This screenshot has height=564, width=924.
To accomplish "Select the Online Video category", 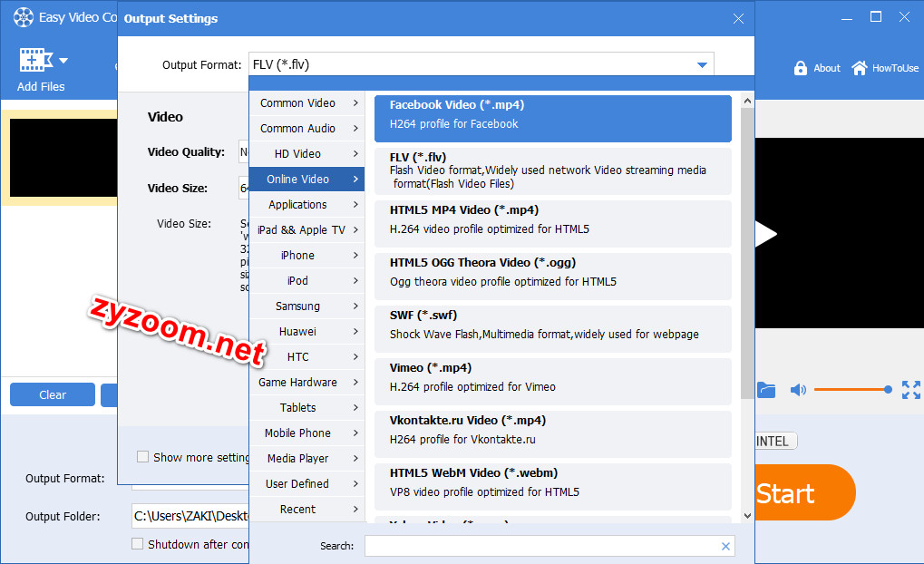I will click(x=307, y=180).
